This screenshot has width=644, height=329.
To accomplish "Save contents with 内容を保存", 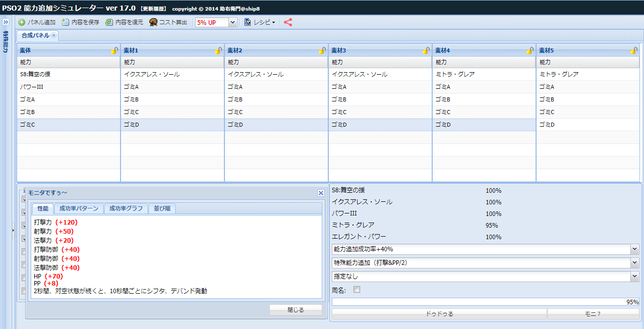I will pos(80,22).
